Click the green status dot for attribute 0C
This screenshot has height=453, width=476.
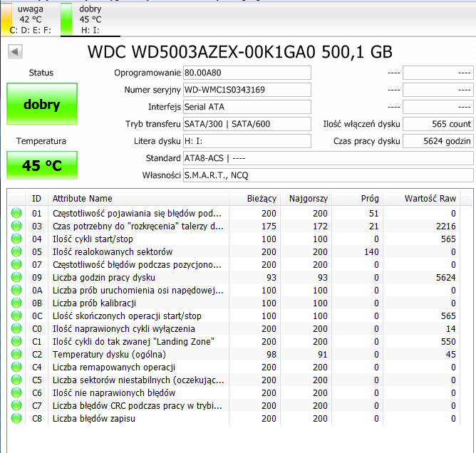[16, 316]
